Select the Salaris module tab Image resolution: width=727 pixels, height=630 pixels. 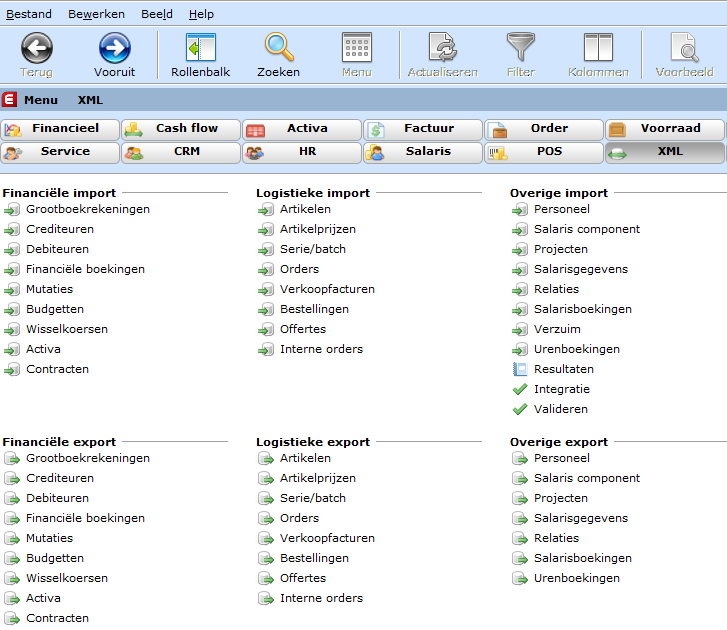(x=423, y=152)
